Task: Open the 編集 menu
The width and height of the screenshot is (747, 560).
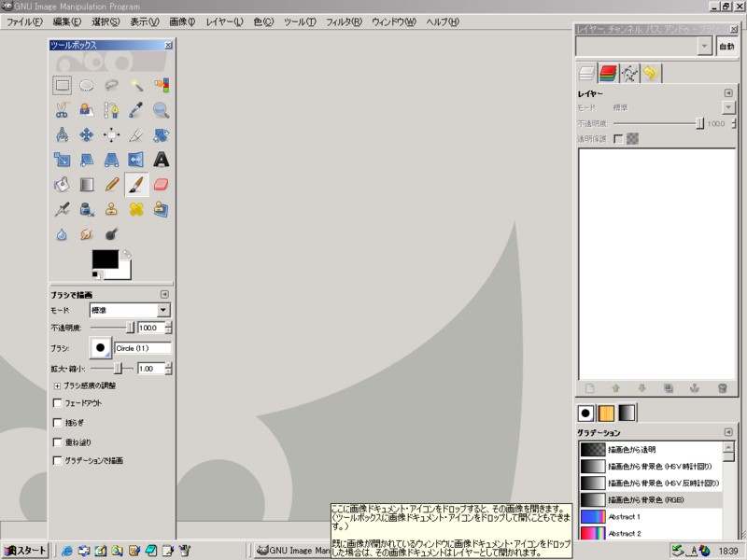Action: [66, 21]
